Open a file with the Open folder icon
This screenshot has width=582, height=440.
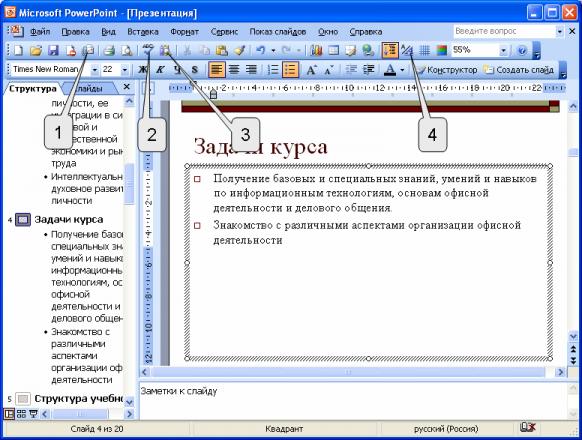coord(36,50)
